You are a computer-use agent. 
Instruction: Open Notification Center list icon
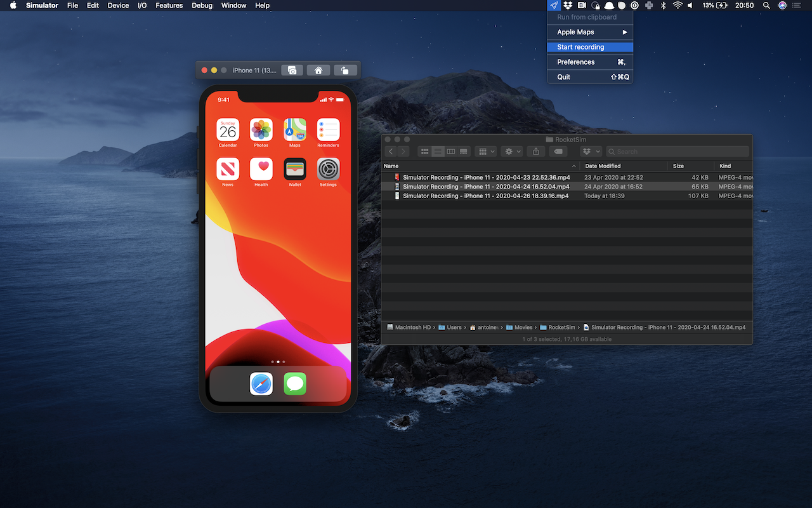pyautogui.click(x=797, y=5)
